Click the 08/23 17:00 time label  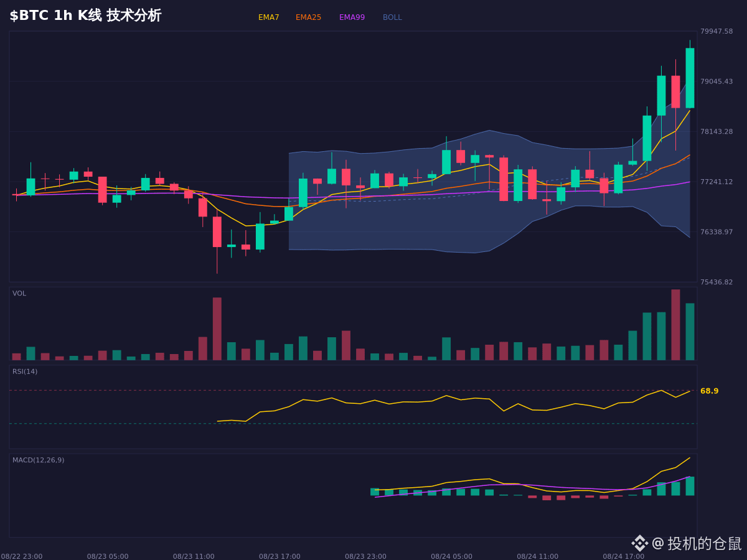(x=280, y=556)
